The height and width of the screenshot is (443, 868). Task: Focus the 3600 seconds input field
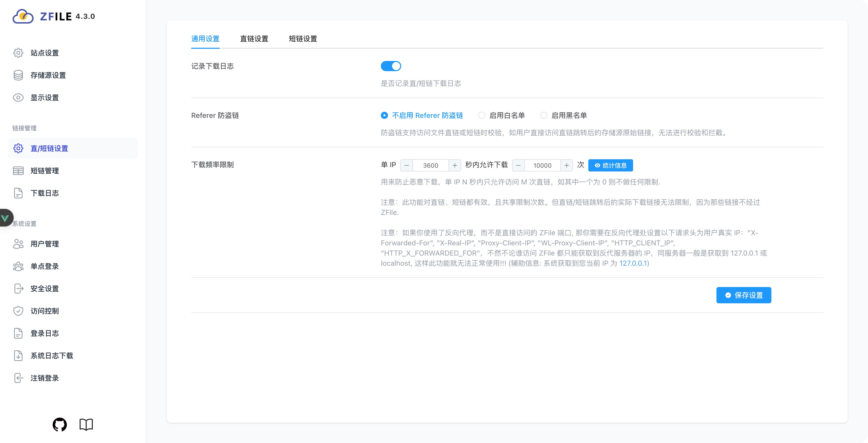(x=431, y=165)
